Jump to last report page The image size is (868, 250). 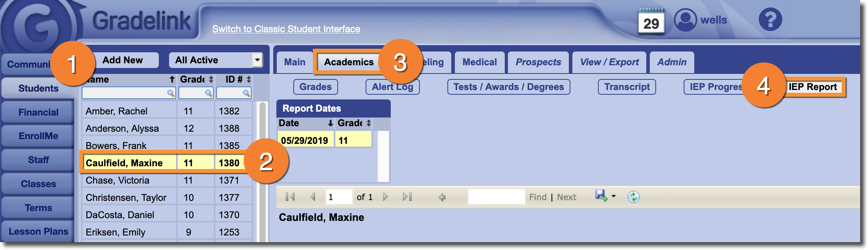407,197
